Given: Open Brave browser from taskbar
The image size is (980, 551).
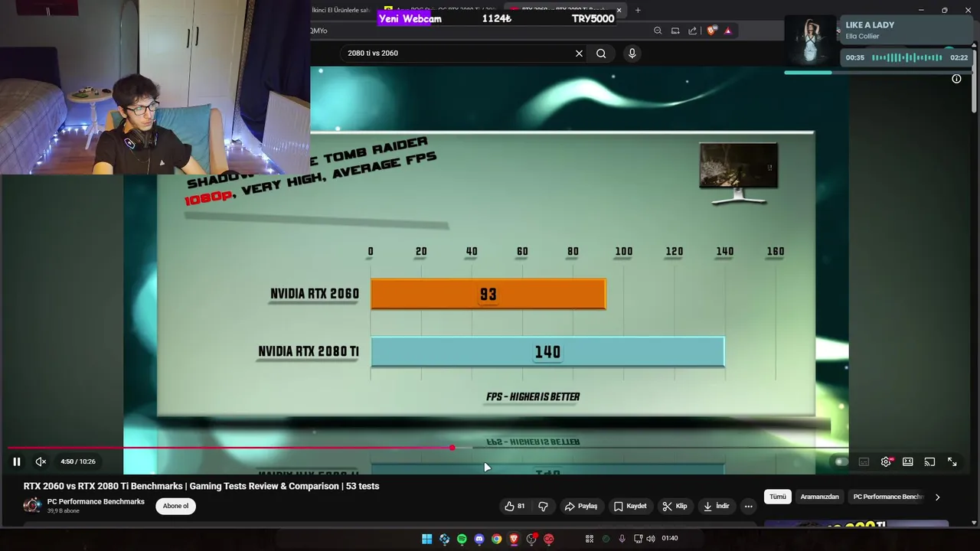Looking at the screenshot, I should [x=514, y=539].
